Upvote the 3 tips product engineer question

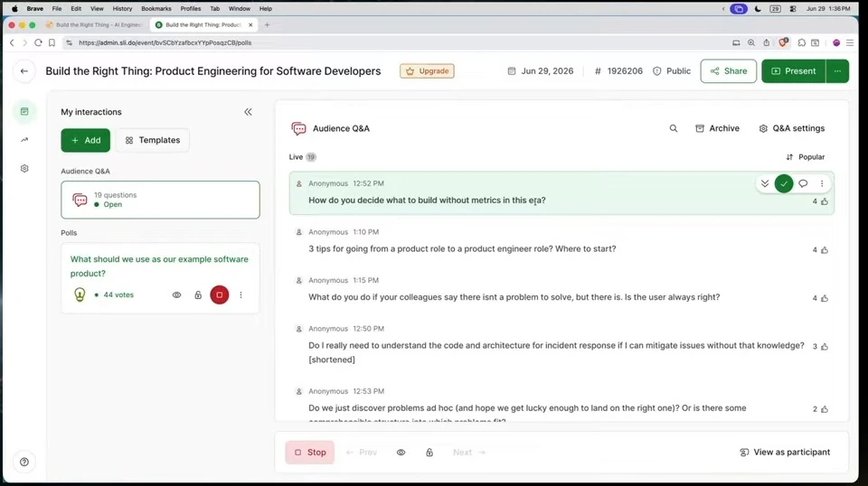pyautogui.click(x=825, y=250)
